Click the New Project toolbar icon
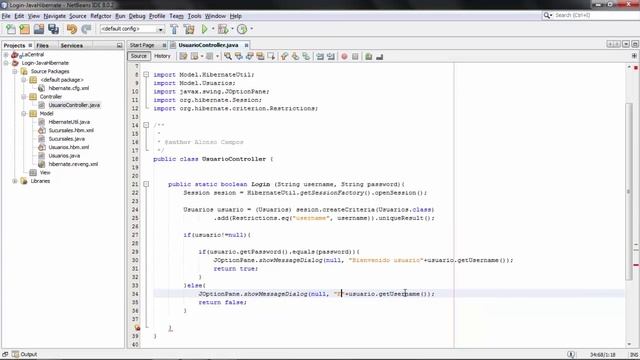Screen dimensions: 640x360 [24, 29]
